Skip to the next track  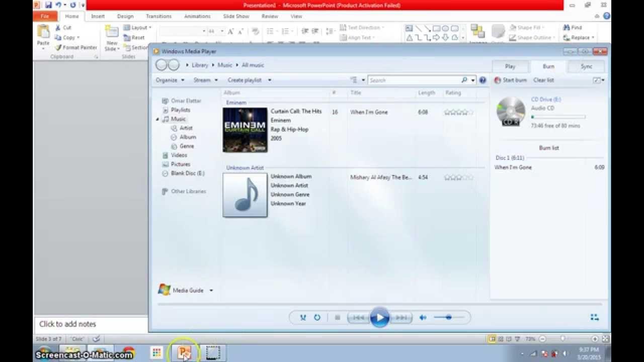coord(401,318)
